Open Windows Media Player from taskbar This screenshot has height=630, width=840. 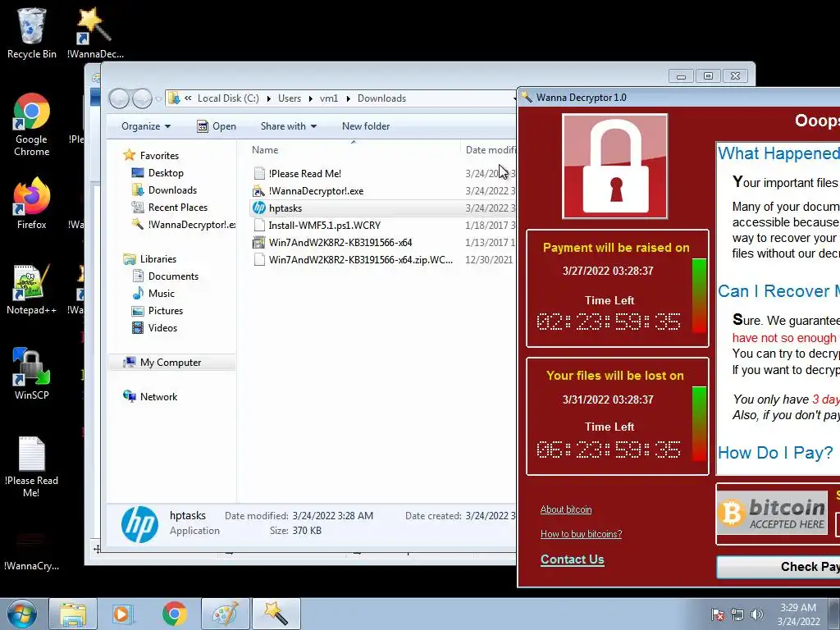(123, 614)
